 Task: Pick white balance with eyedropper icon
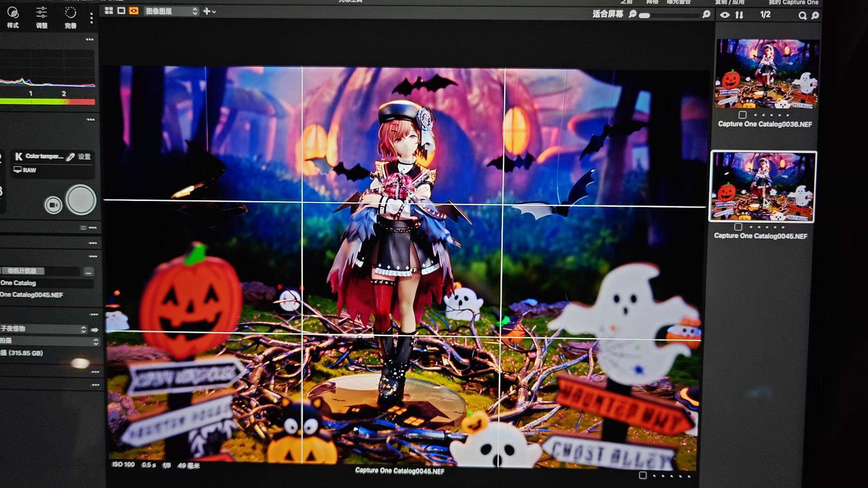(x=71, y=157)
